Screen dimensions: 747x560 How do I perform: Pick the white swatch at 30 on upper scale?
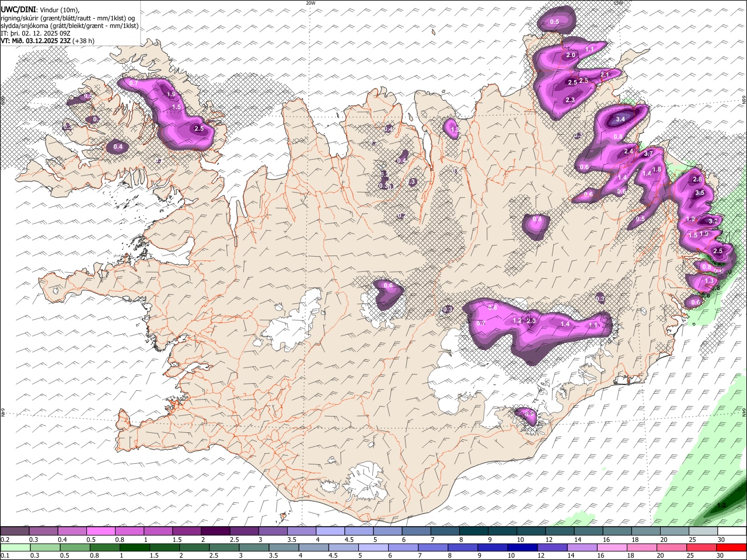click(x=731, y=531)
